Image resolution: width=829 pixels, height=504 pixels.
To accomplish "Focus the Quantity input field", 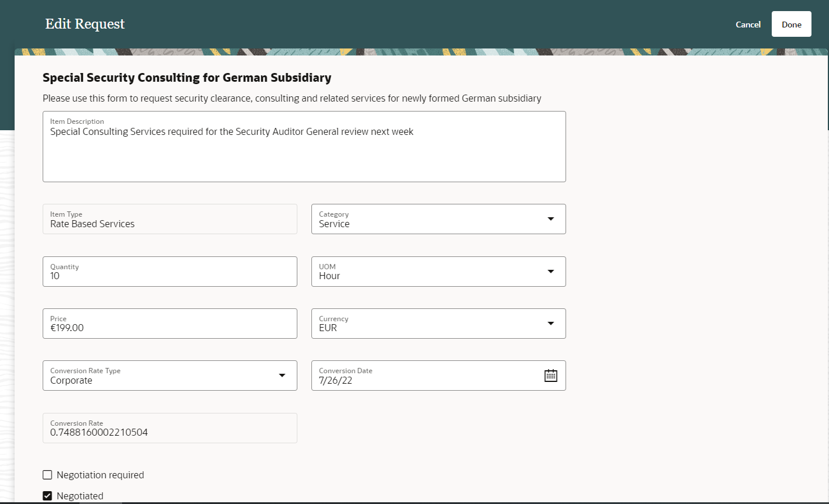I will [x=169, y=276].
